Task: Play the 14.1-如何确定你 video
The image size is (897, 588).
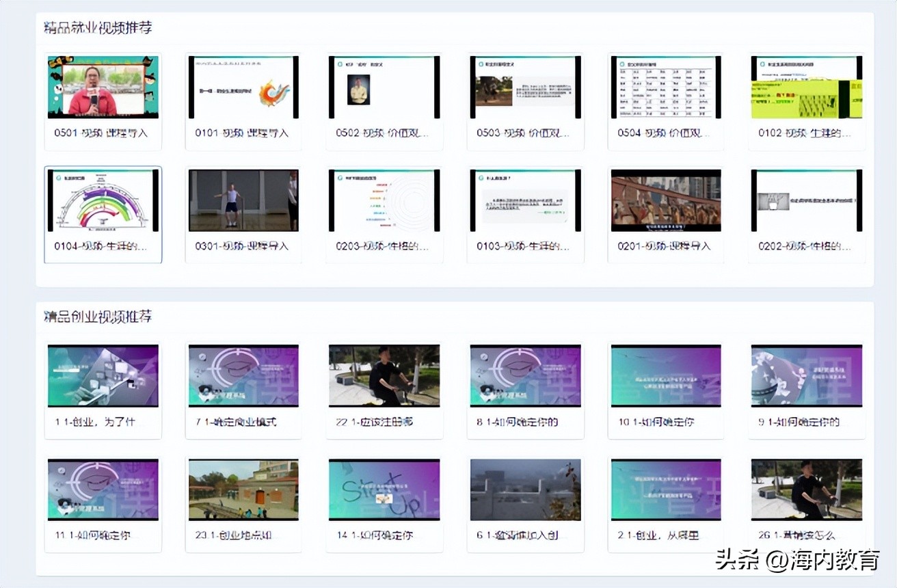Action: click(x=384, y=490)
